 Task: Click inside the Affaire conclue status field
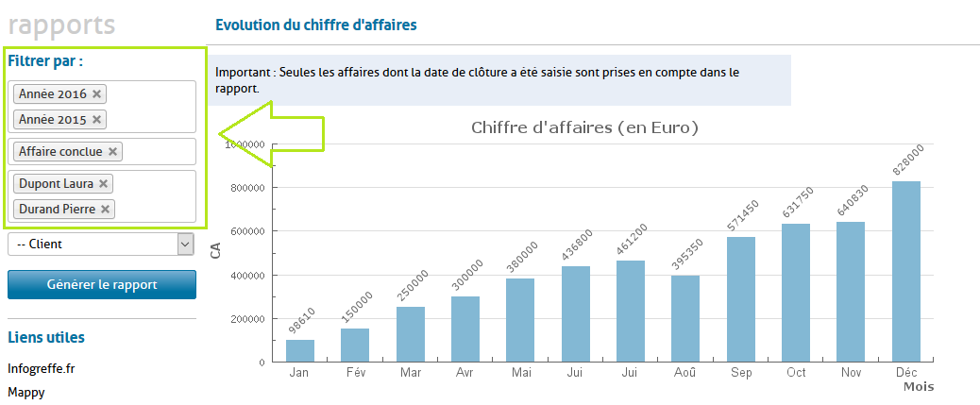156,152
